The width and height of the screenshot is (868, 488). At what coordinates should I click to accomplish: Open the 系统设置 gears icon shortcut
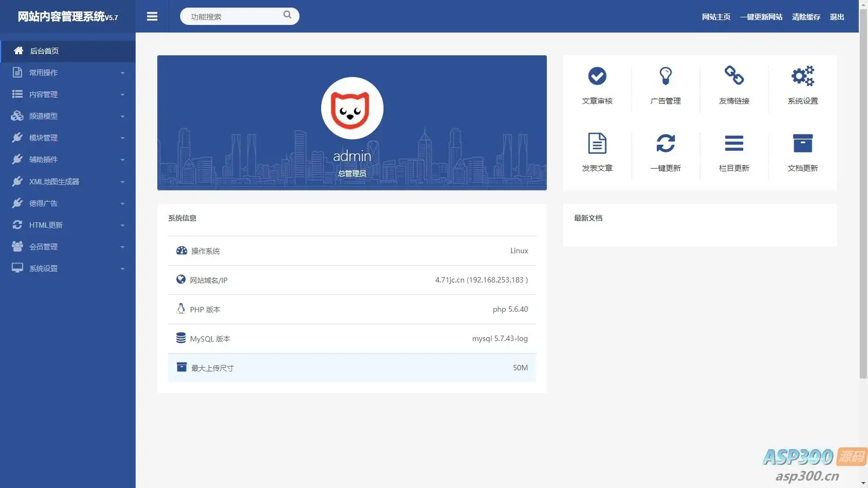pyautogui.click(x=803, y=76)
